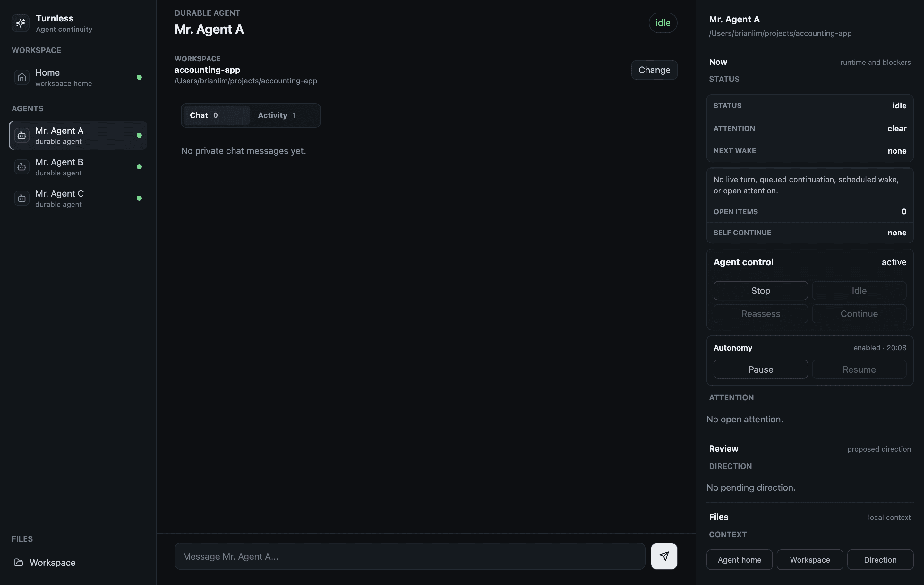Image resolution: width=924 pixels, height=585 pixels.
Task: Switch to the Chat tab
Action: point(217,115)
